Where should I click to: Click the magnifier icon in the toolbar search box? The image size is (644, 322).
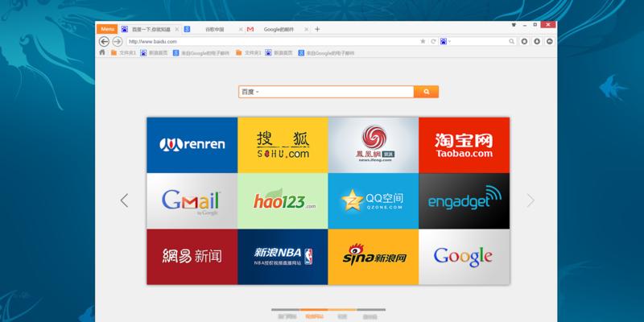click(x=511, y=42)
